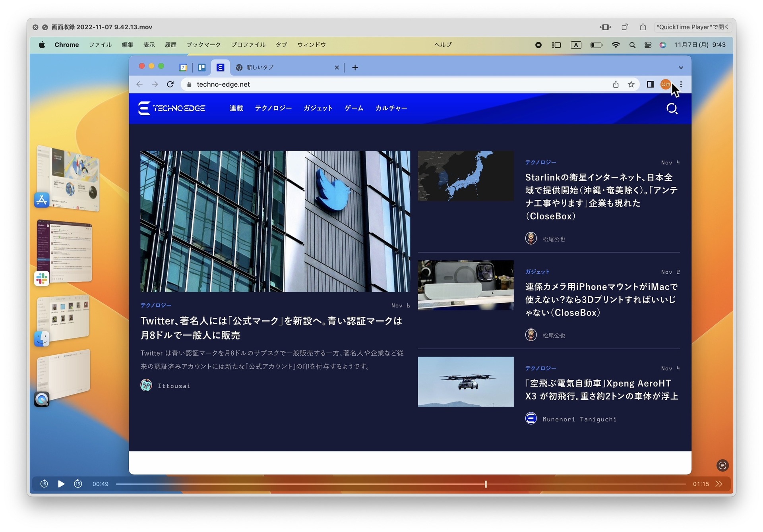Open the プロファイル menu
This screenshot has height=532, width=763.
248,45
